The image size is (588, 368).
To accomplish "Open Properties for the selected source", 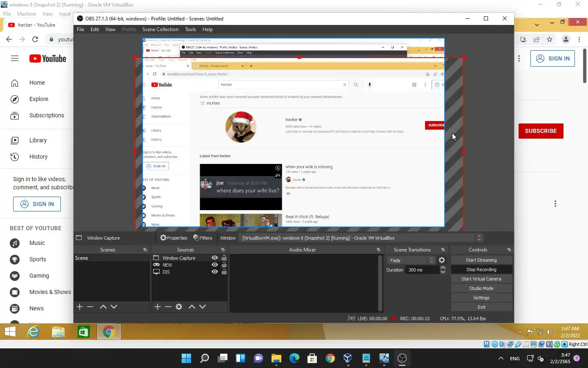I will pyautogui.click(x=174, y=238).
